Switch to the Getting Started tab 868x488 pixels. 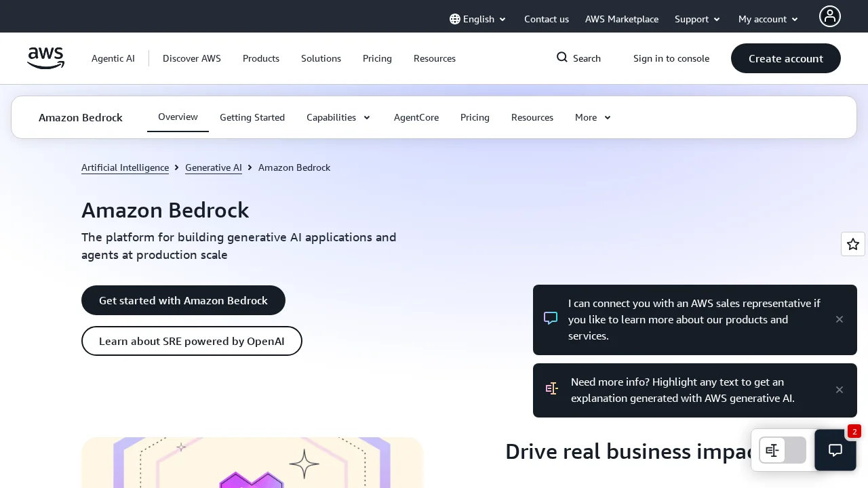(252, 117)
